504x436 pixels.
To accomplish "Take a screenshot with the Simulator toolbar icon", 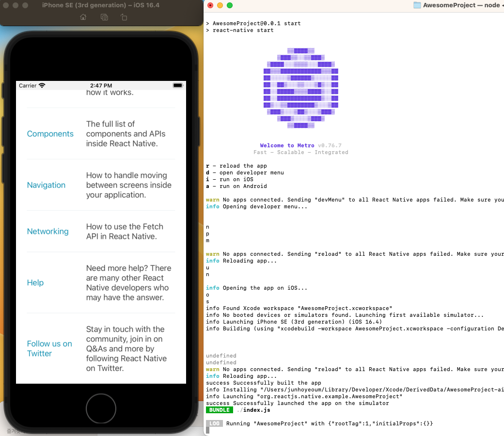I will (104, 17).
